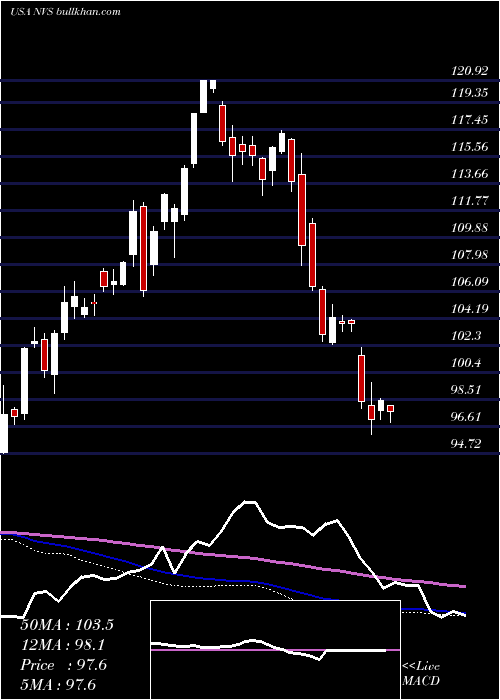Click the '5MA : 97.6' readout
The height and width of the screenshot is (700, 500).
pyautogui.click(x=58, y=684)
